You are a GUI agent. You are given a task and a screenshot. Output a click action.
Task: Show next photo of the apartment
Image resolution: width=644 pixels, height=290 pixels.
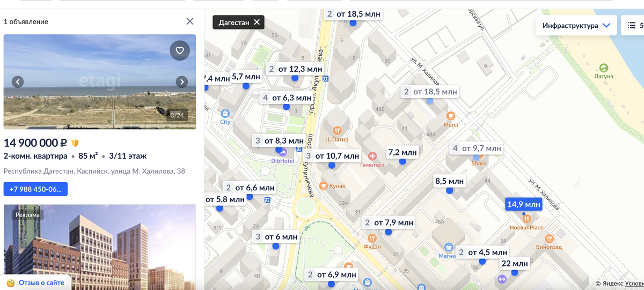pyautogui.click(x=182, y=82)
